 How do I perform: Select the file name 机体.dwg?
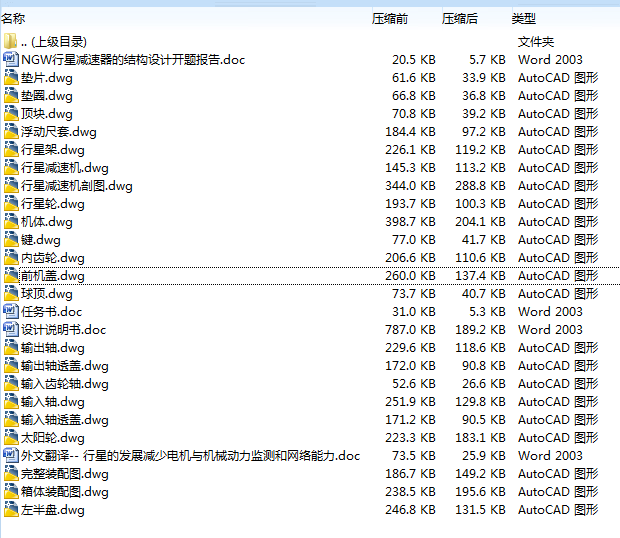(x=47, y=222)
